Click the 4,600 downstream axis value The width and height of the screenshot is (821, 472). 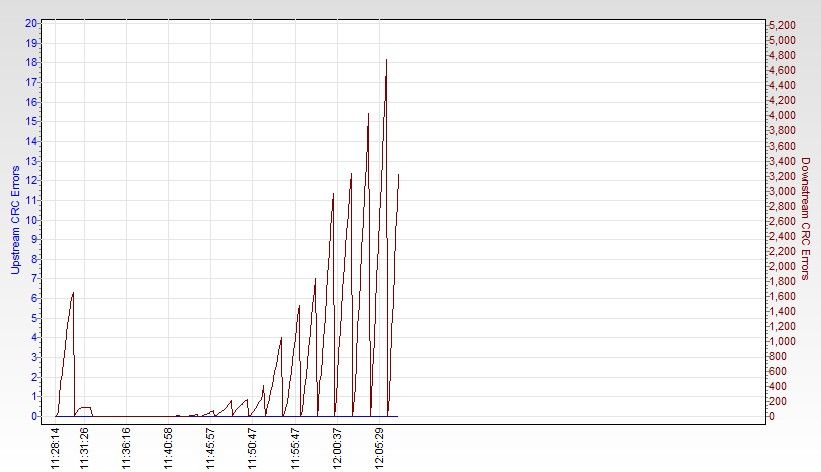click(x=782, y=70)
